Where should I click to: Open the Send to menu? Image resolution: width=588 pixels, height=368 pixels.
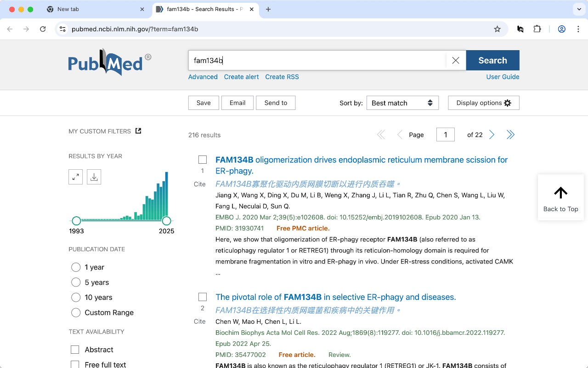click(276, 103)
